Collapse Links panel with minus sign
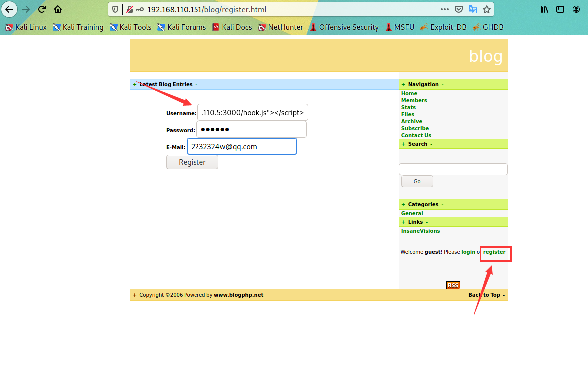The image size is (588, 366). [427, 222]
